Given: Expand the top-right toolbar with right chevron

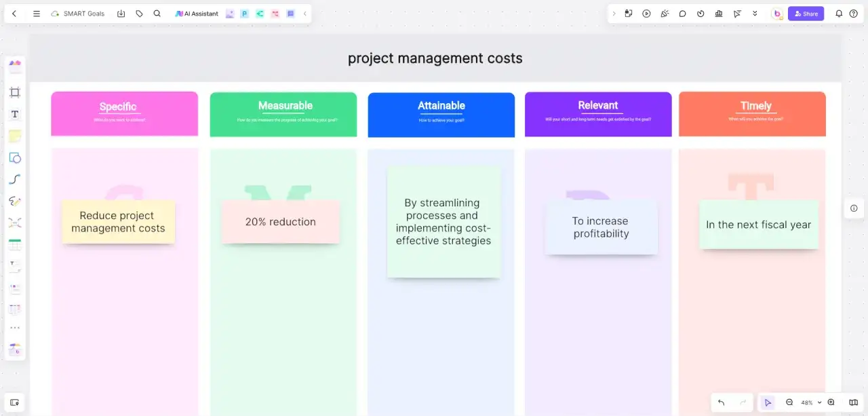Looking at the screenshot, I should (614, 14).
